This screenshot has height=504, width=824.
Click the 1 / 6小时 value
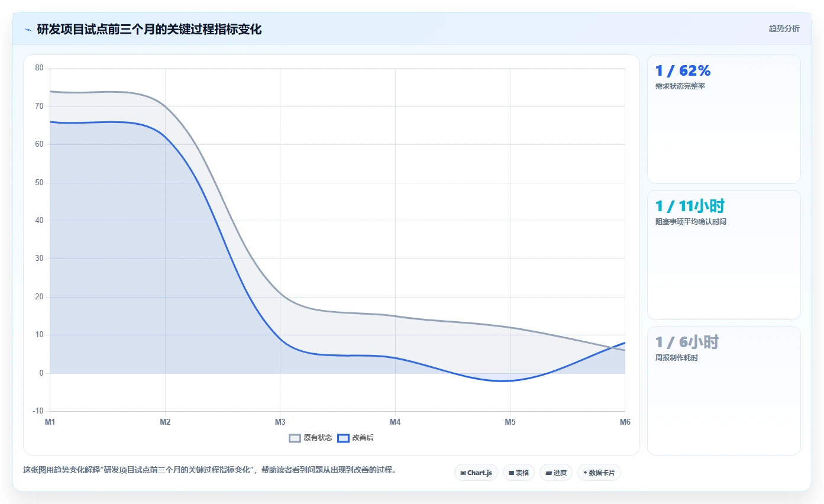(x=687, y=343)
